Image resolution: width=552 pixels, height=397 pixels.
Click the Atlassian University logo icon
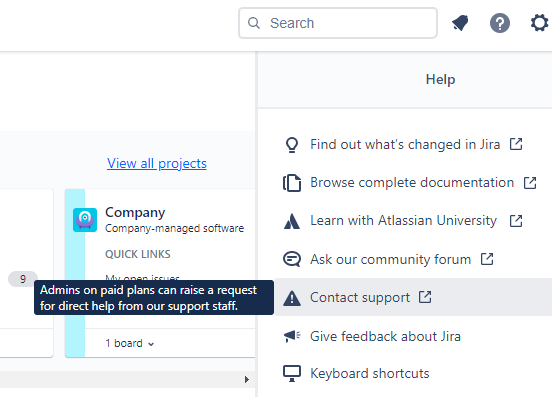292,221
